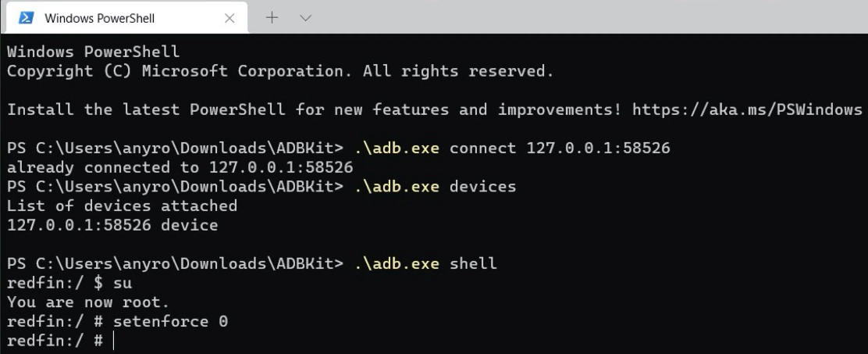This screenshot has height=354, width=868.
Task: Click the cursor at the last root prompt
Action: point(113,341)
